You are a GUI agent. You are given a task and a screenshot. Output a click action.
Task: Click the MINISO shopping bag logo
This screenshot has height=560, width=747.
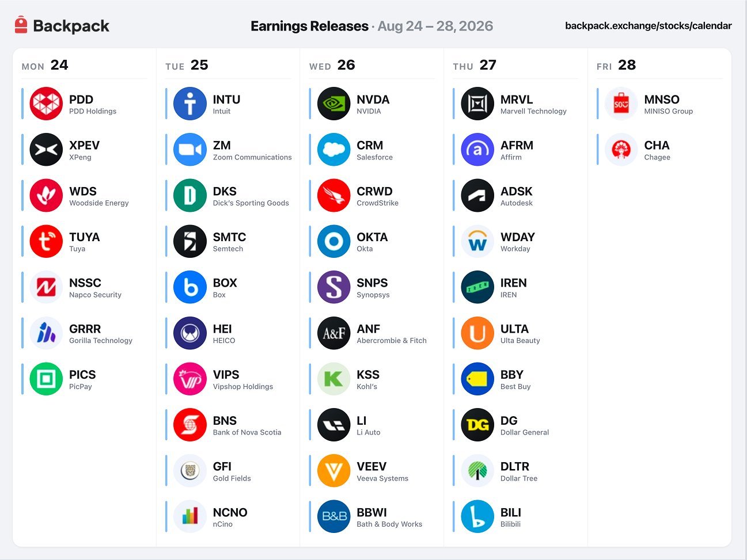(x=621, y=104)
